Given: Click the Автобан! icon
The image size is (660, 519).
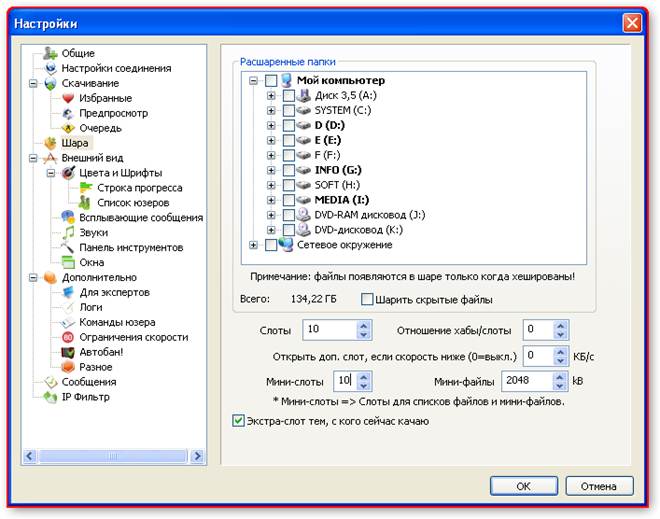Looking at the screenshot, I should pyautogui.click(x=68, y=352).
